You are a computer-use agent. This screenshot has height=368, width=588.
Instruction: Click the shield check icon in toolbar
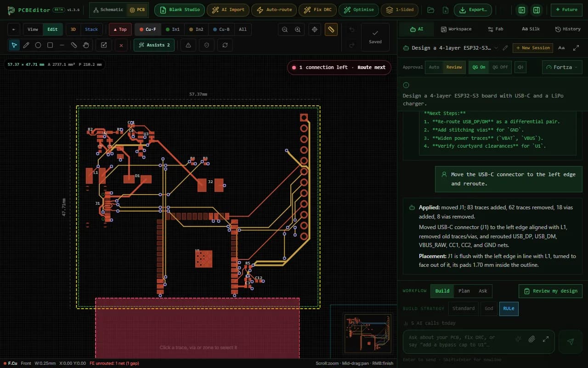(207, 45)
